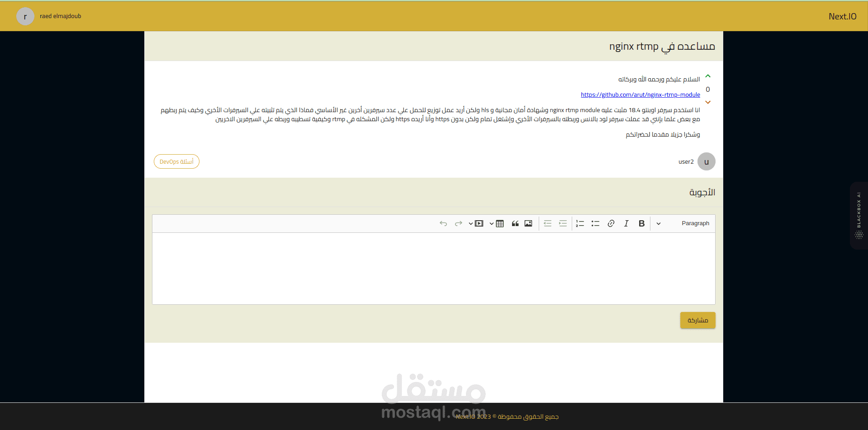Start a bulleted list
868x430 pixels.
595,223
